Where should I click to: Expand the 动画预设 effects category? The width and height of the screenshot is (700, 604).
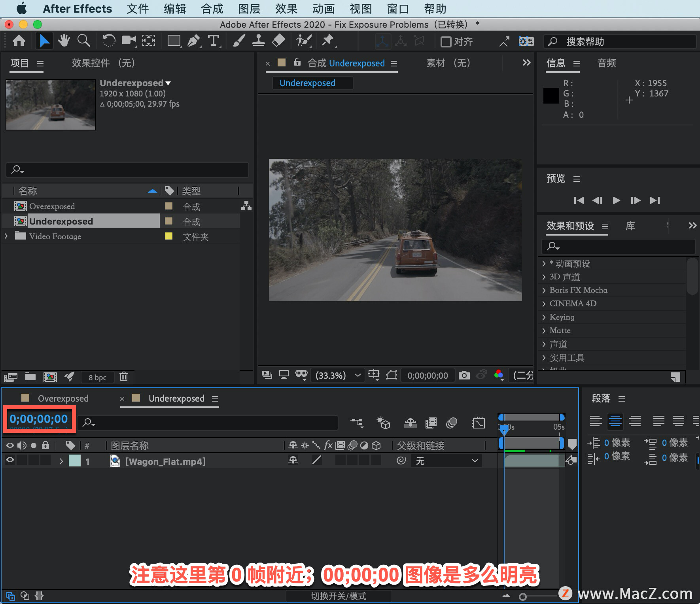tap(544, 264)
